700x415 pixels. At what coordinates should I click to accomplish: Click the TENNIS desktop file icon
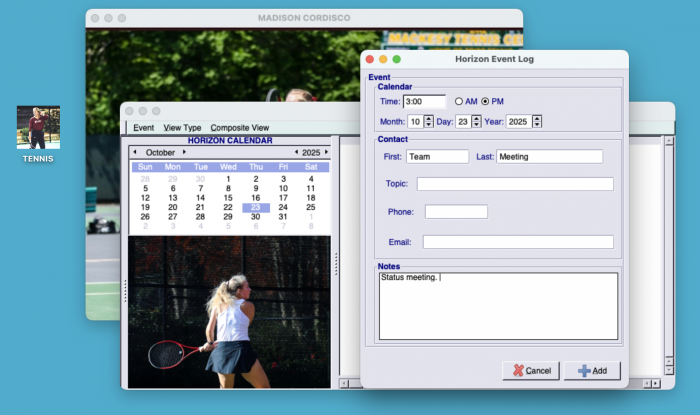pos(38,128)
